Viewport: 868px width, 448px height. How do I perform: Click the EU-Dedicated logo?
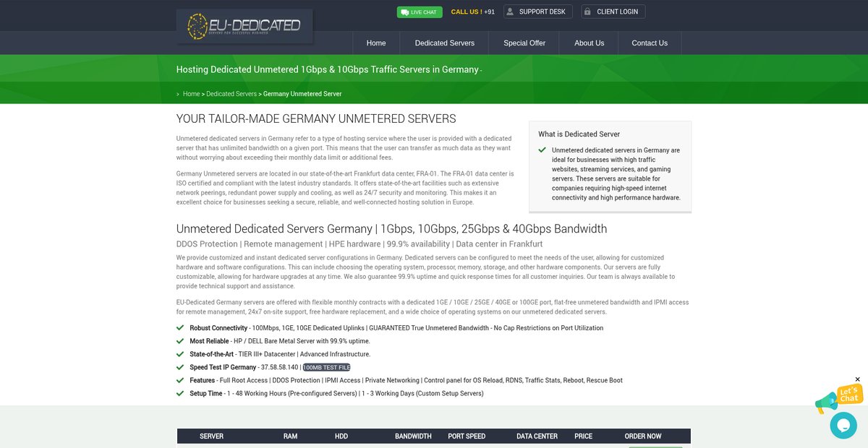point(244,27)
